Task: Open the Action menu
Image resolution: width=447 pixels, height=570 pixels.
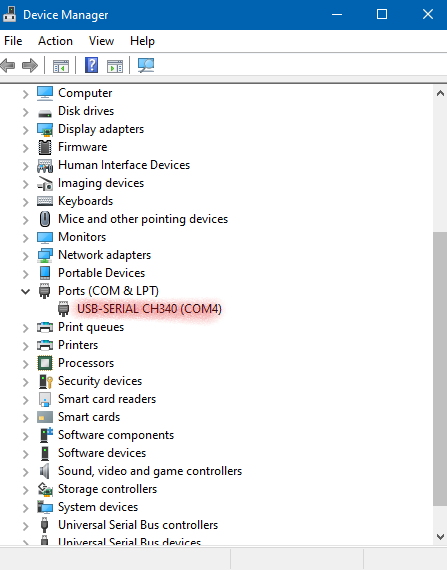Action: (55, 41)
